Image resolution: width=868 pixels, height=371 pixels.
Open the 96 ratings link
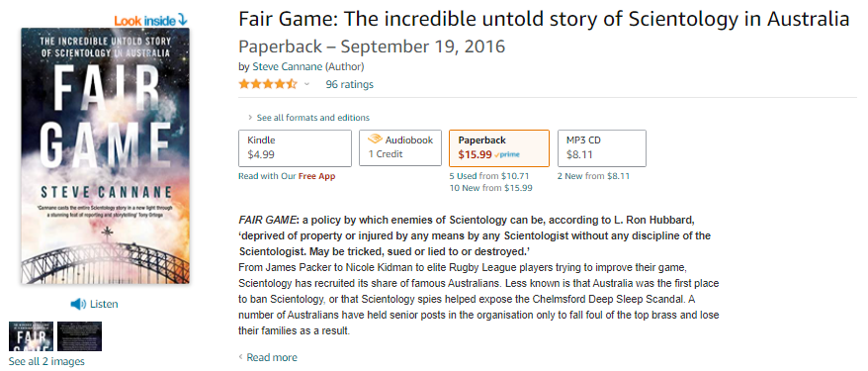pyautogui.click(x=349, y=84)
